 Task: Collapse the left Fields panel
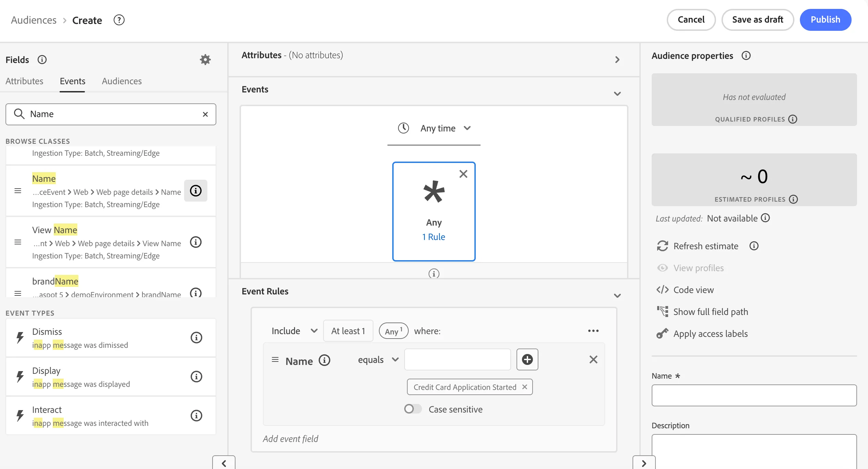pyautogui.click(x=224, y=463)
